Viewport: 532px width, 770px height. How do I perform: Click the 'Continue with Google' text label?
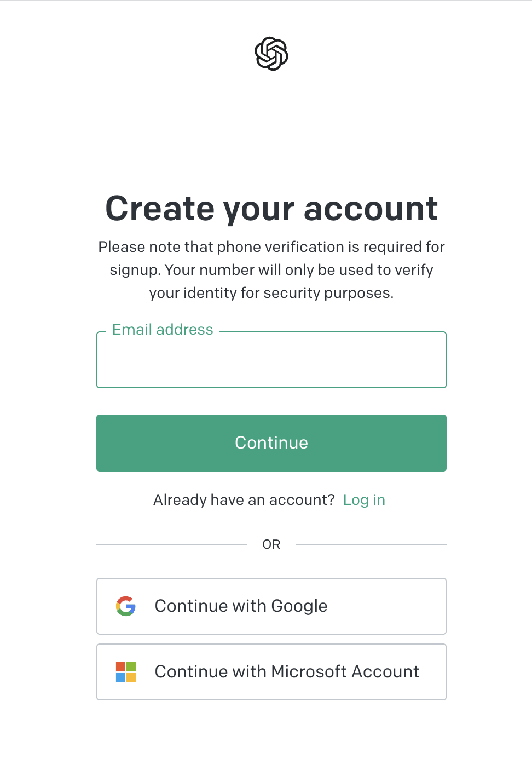coord(241,606)
